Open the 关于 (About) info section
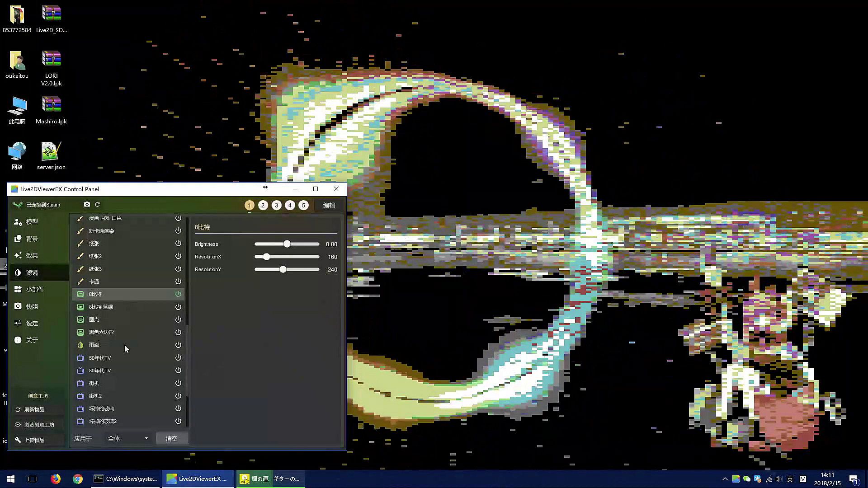This screenshot has width=868, height=488. [x=32, y=340]
